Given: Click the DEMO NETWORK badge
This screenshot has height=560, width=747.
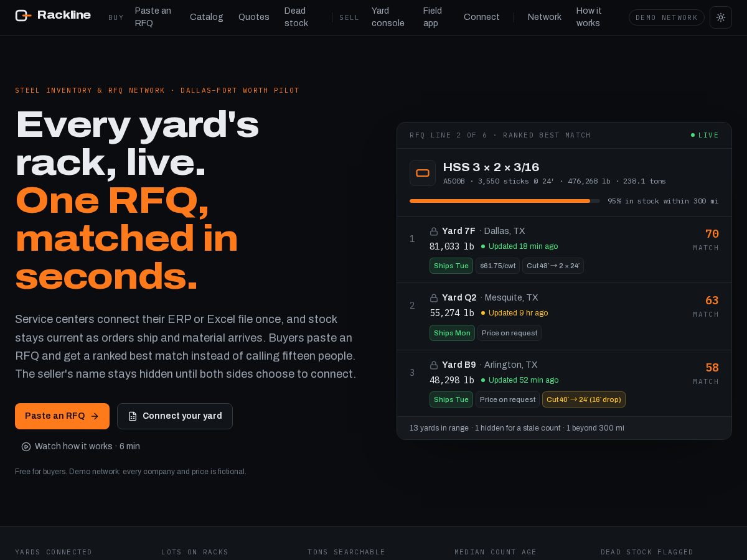Looking at the screenshot, I should coord(667,17).
